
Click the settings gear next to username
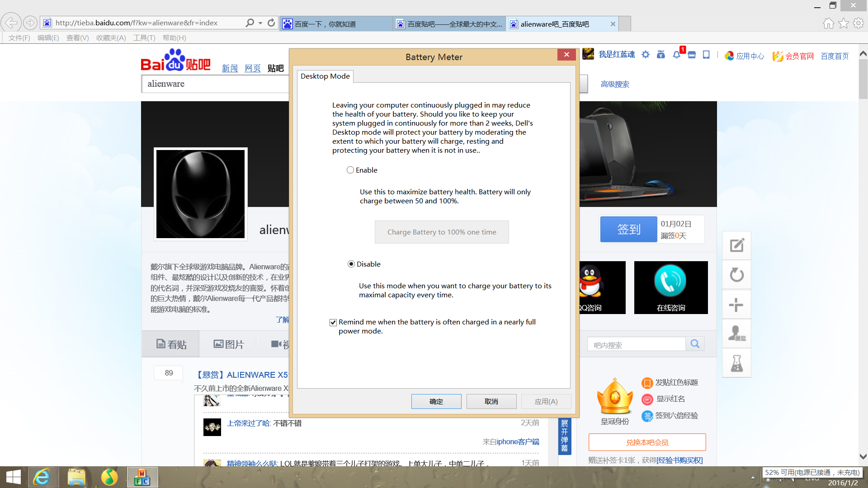pos(646,55)
